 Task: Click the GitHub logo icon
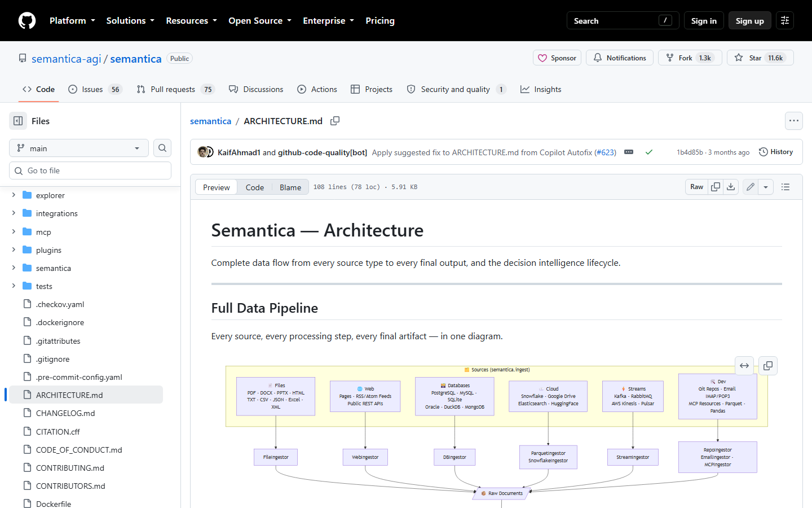[x=27, y=20]
